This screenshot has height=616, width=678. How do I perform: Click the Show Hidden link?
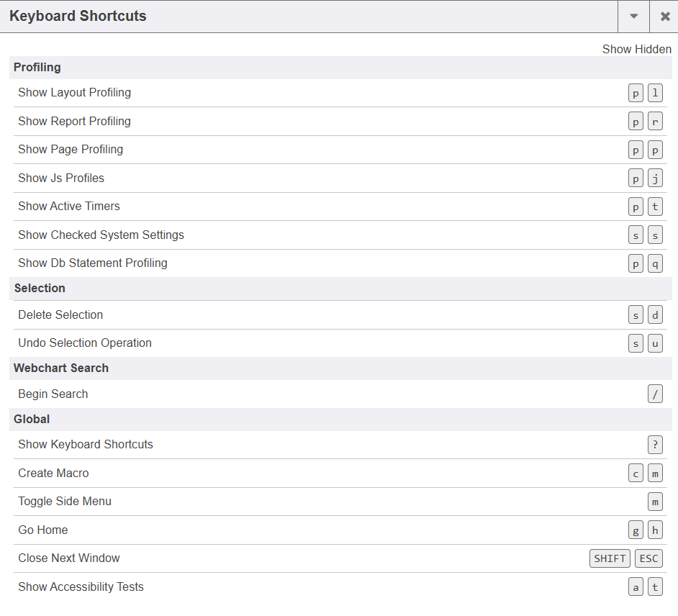(x=636, y=50)
